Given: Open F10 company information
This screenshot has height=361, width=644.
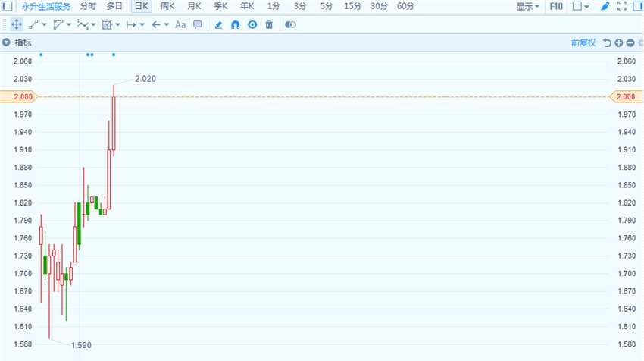Looking at the screenshot, I should click(x=556, y=6).
